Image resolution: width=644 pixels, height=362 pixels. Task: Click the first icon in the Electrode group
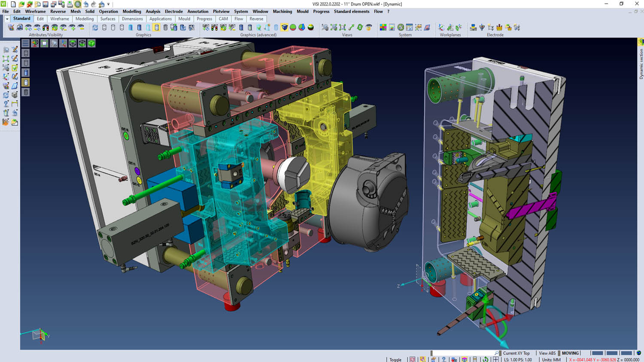pos(473,27)
